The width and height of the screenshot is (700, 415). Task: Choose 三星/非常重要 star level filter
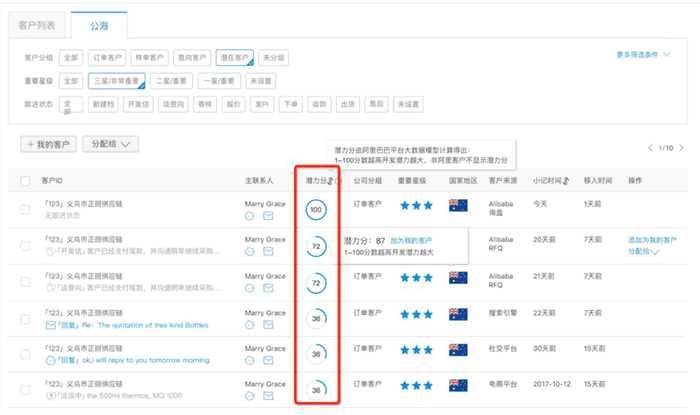coord(117,81)
